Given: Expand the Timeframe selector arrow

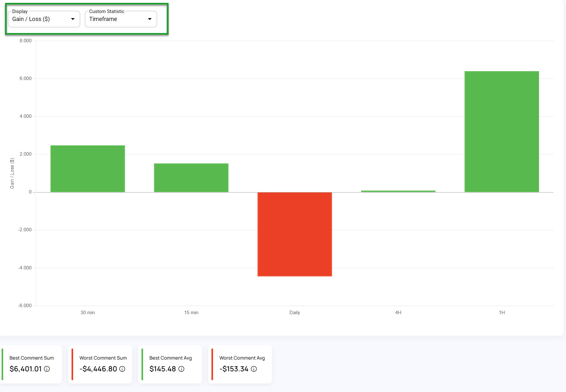Looking at the screenshot, I should tap(149, 19).
